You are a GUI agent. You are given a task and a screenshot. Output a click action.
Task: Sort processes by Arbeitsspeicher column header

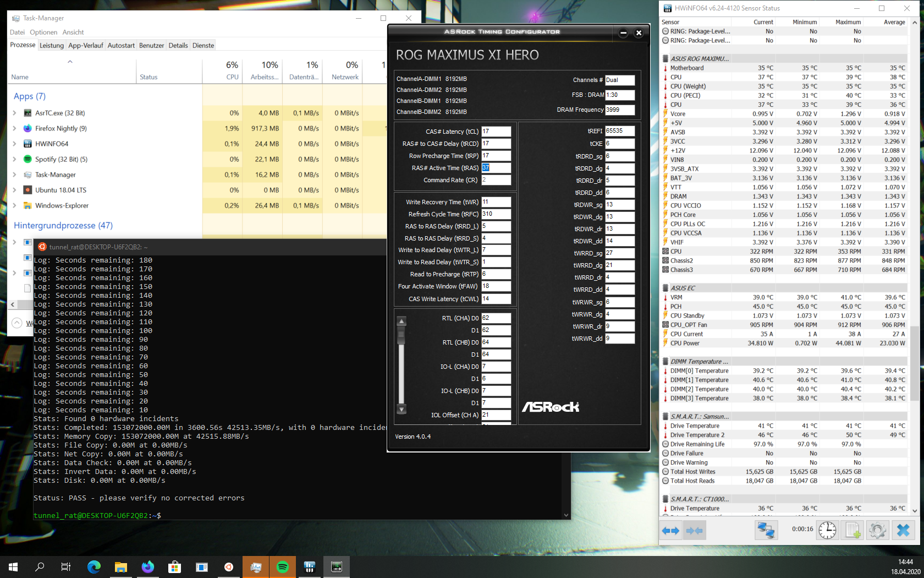tap(263, 70)
